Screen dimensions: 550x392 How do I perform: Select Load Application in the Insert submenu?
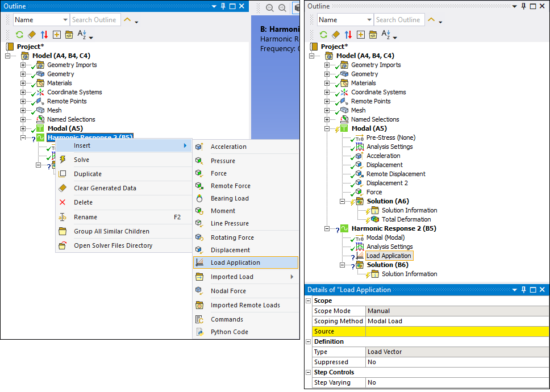[x=235, y=262]
